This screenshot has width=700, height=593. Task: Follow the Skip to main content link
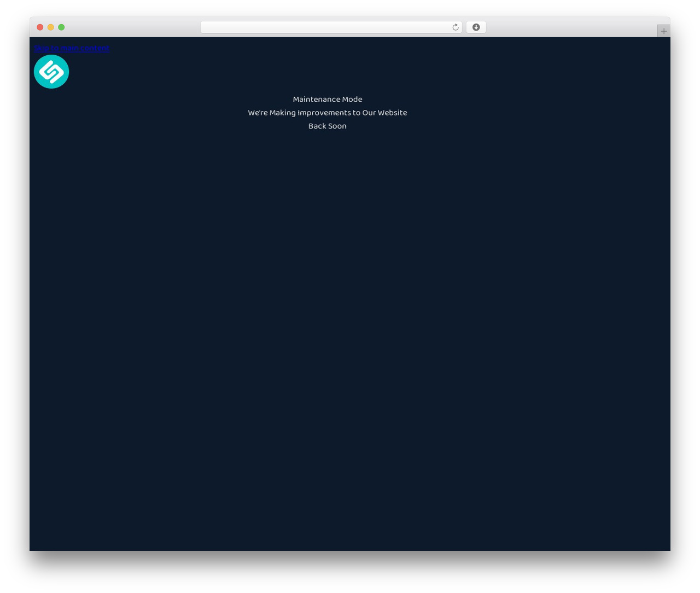coord(72,48)
